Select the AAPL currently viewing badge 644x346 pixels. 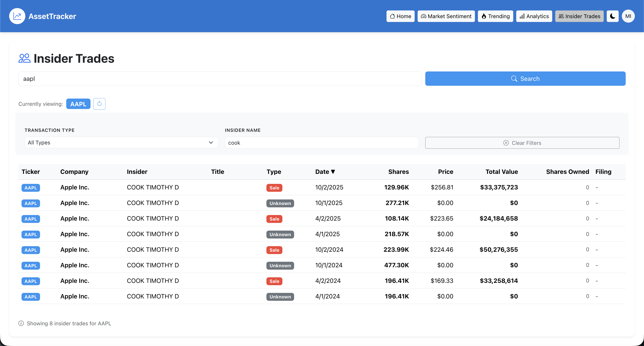click(x=78, y=104)
